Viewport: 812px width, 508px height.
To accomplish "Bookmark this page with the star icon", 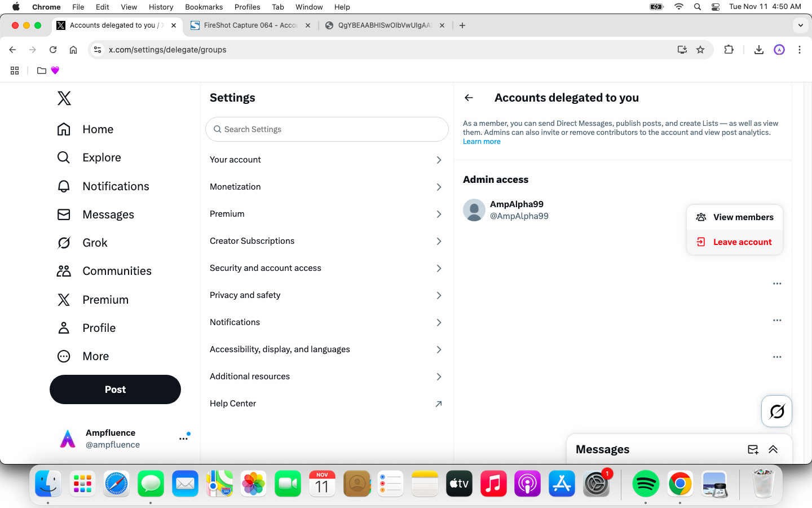I will (700, 50).
